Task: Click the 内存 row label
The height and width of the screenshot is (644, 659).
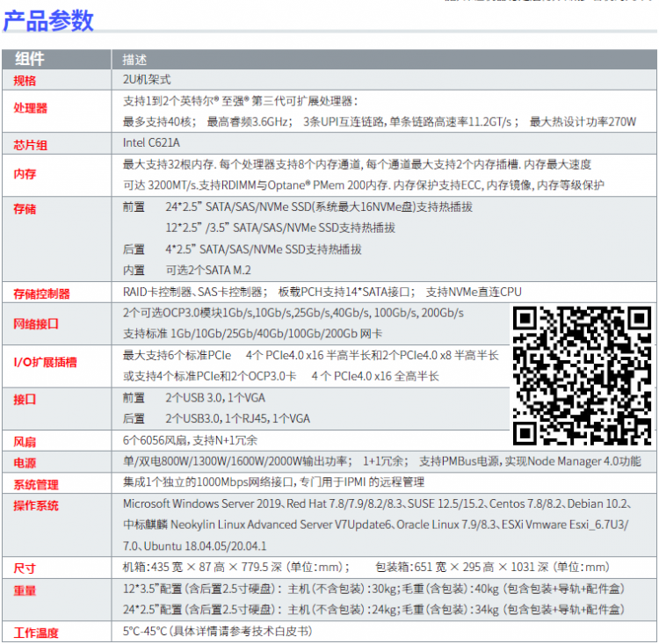Action: click(x=25, y=174)
